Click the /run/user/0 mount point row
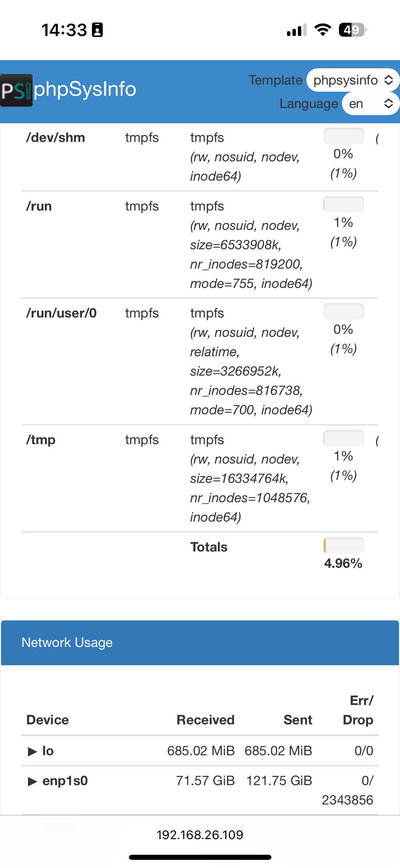Screen dimensions: 400x868 pyautogui.click(x=200, y=362)
